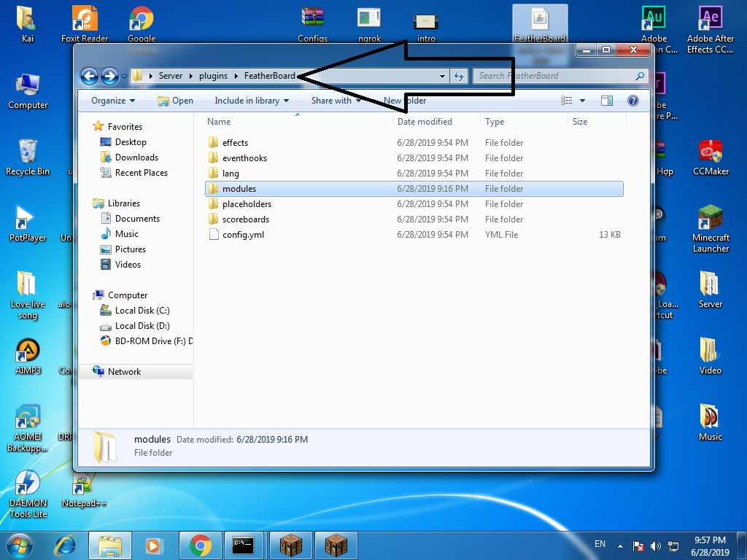The height and width of the screenshot is (560, 747).
Task: Open the Recycle Bin desktop icon
Action: 28,157
